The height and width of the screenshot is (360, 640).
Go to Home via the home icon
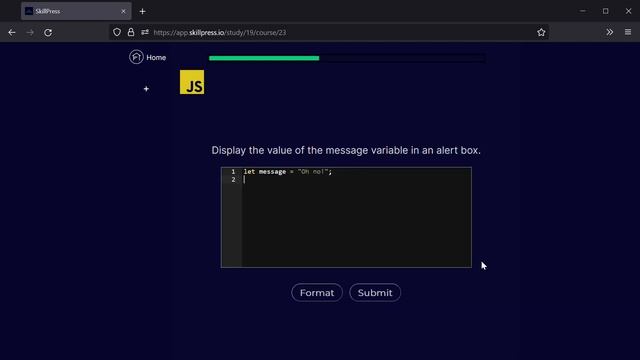[136, 57]
